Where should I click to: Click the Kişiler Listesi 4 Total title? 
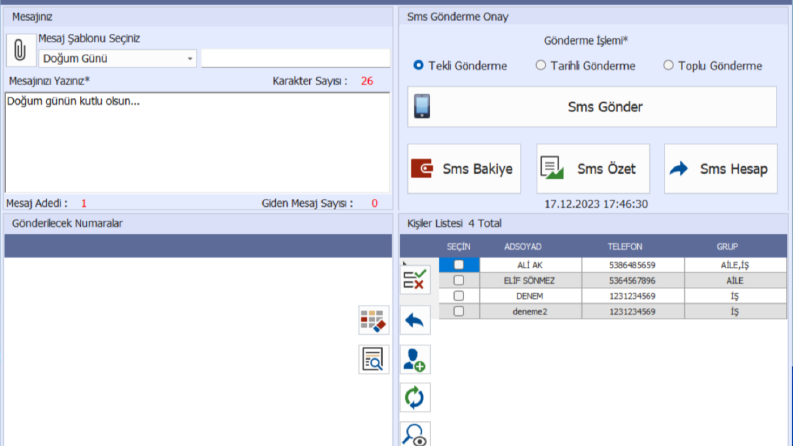pyautogui.click(x=454, y=223)
